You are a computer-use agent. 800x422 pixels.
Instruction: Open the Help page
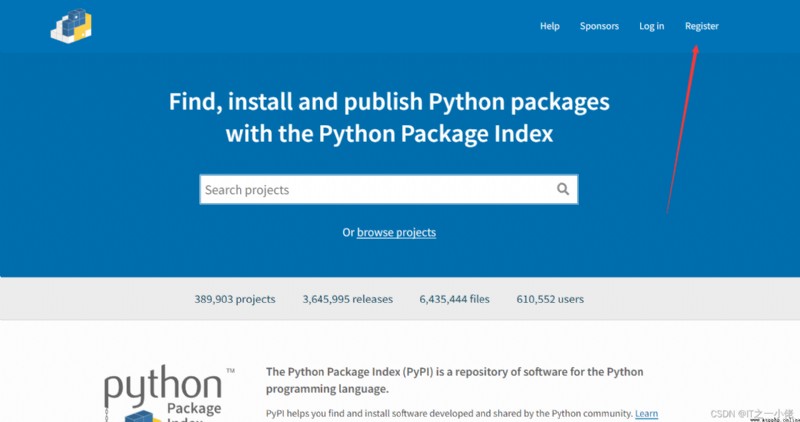pos(549,26)
